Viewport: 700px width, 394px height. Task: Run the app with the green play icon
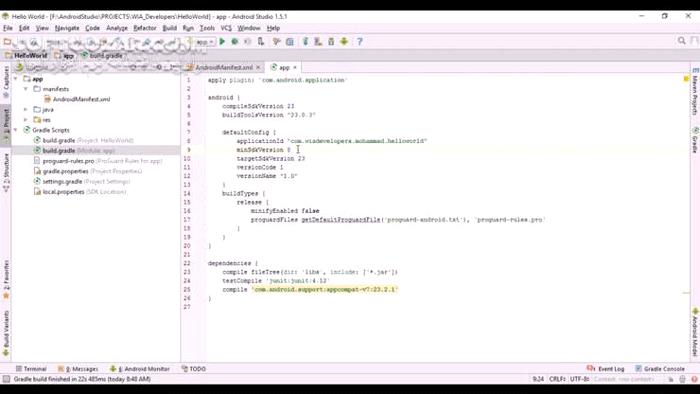222,41
